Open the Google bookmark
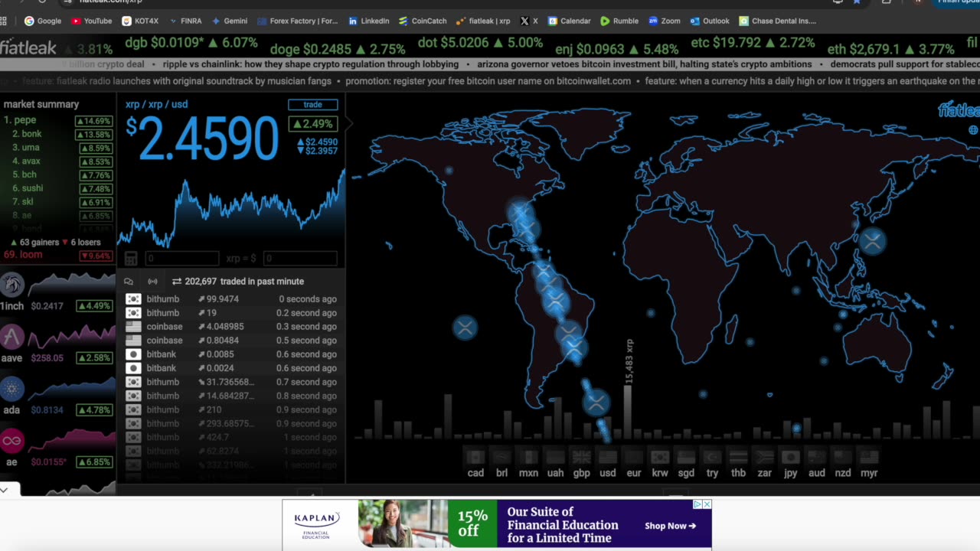980x551 pixels. pyautogui.click(x=42, y=21)
